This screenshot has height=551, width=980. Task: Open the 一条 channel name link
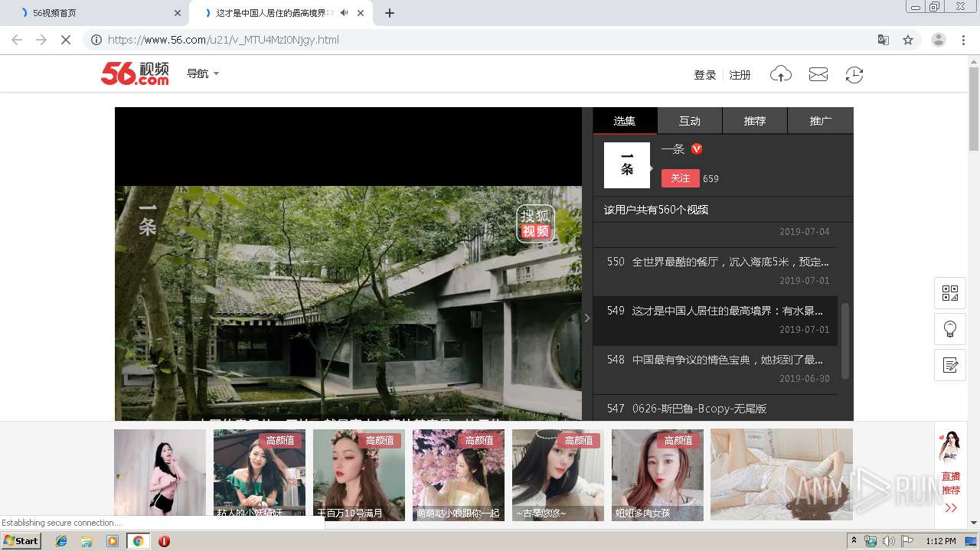point(673,149)
